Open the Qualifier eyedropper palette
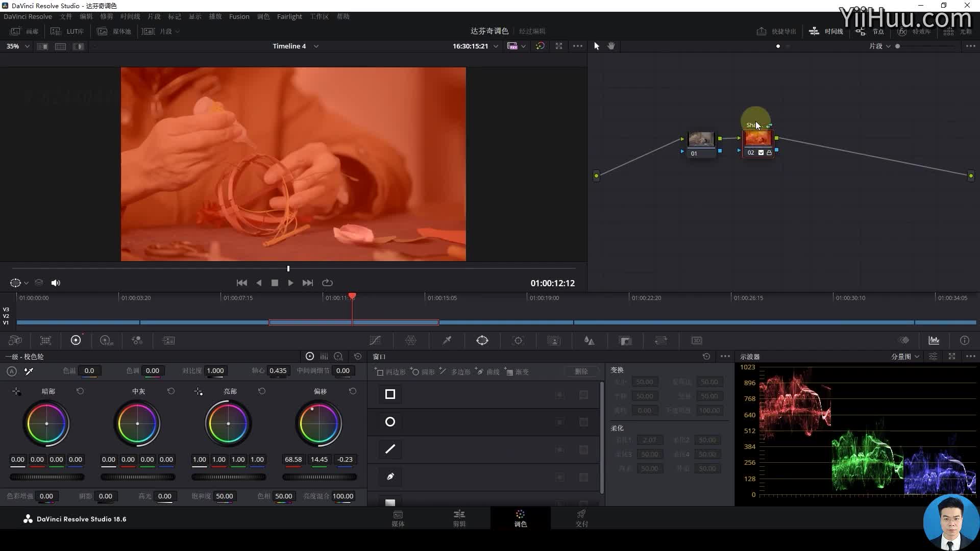The image size is (980, 551). [x=447, y=340]
